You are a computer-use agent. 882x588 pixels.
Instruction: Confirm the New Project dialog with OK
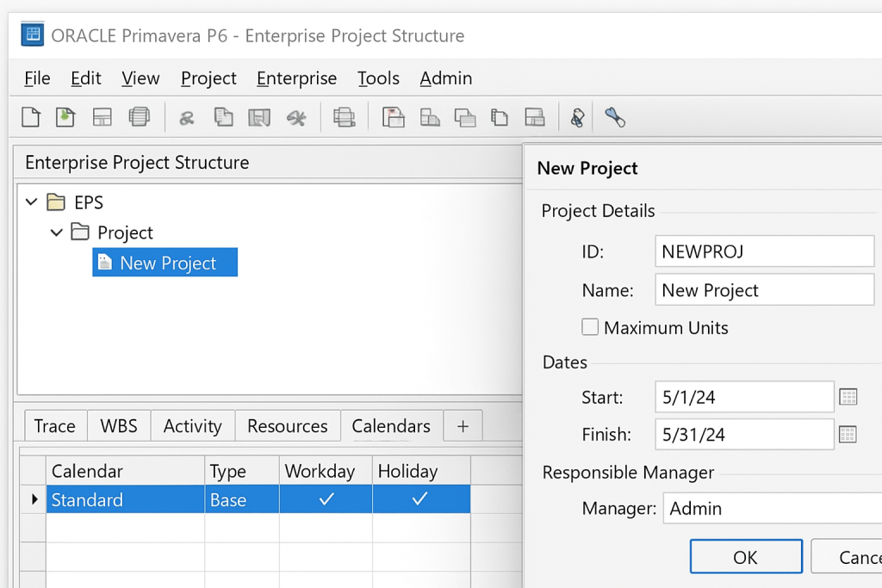coord(746,556)
